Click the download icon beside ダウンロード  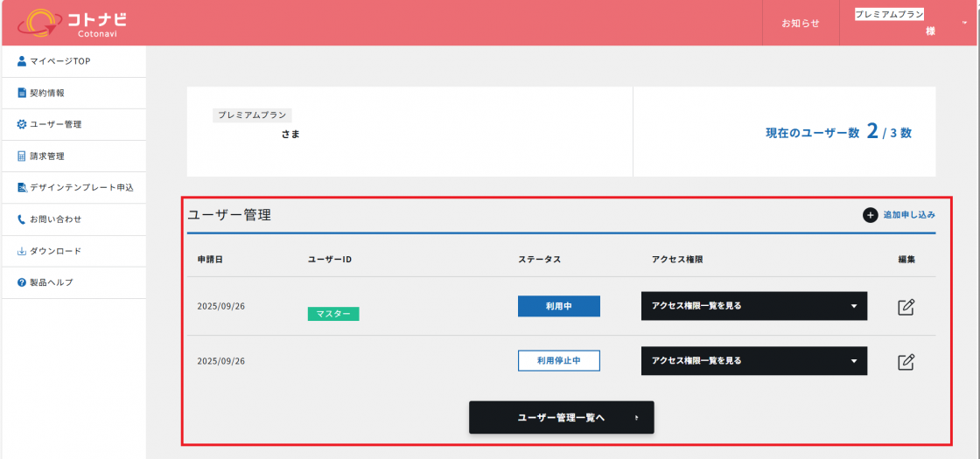[x=22, y=251]
